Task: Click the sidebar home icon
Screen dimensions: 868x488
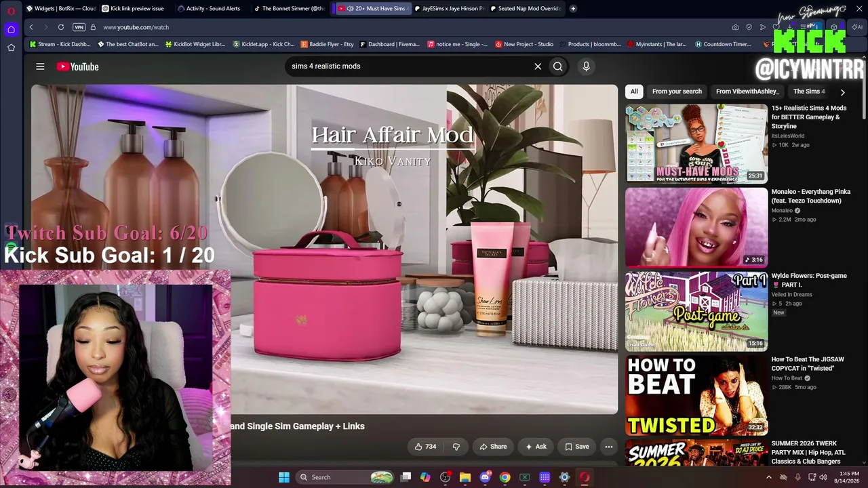Action: tap(11, 29)
